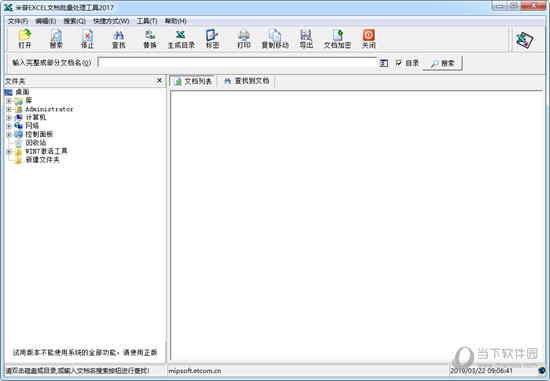Open the 快捷方式(W) menu
Image resolution: width=550 pixels, height=381 pixels.
(111, 21)
